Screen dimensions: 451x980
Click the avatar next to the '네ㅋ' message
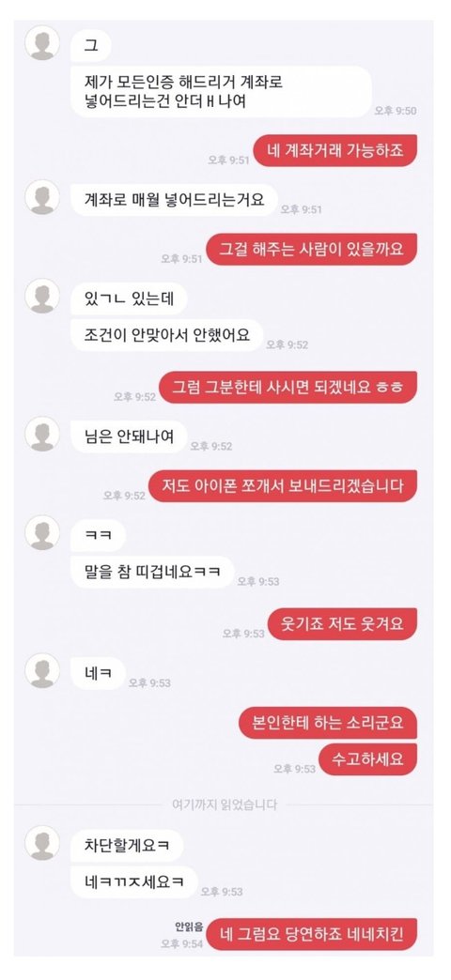pyautogui.click(x=42, y=670)
